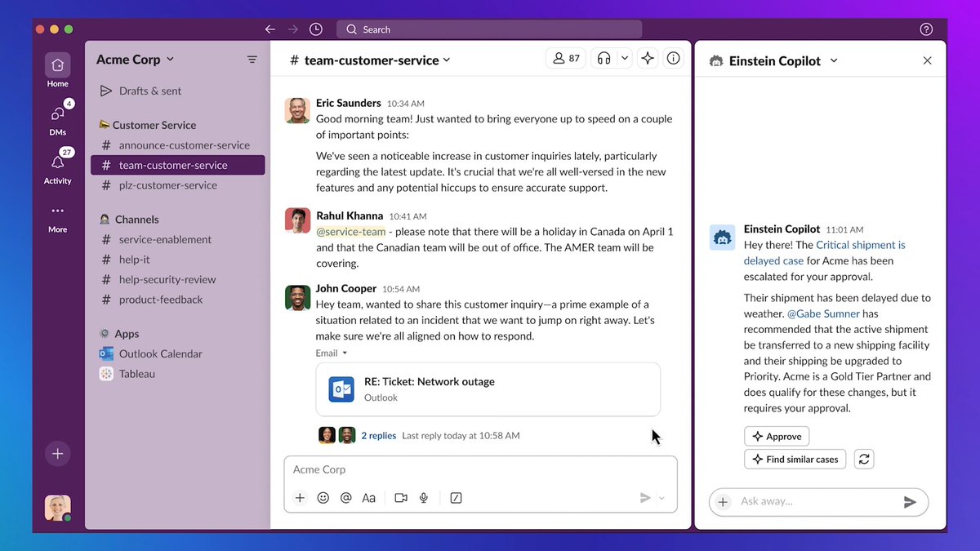Viewport: 980px width, 551px height.
Task: Expand the Acme Corp workspace menu
Action: coord(136,60)
